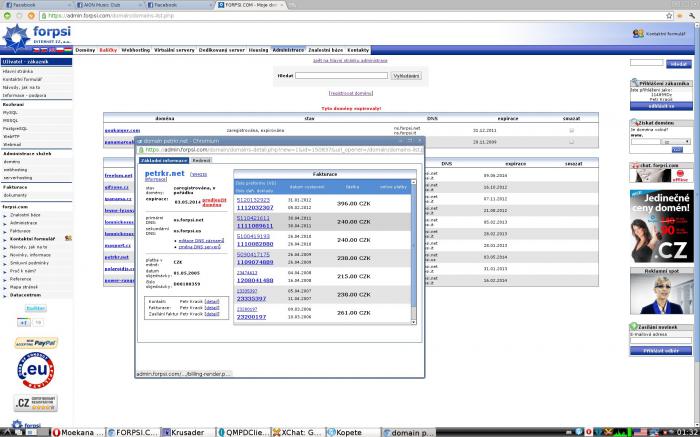This screenshot has height=437, width=700.
Task: Open the Balíčky menu item
Action: [x=108, y=50]
